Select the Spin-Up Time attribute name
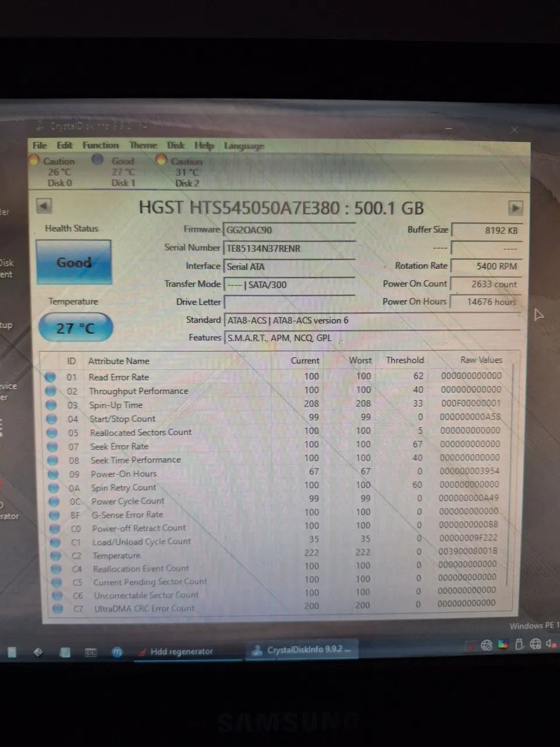 pos(116,405)
